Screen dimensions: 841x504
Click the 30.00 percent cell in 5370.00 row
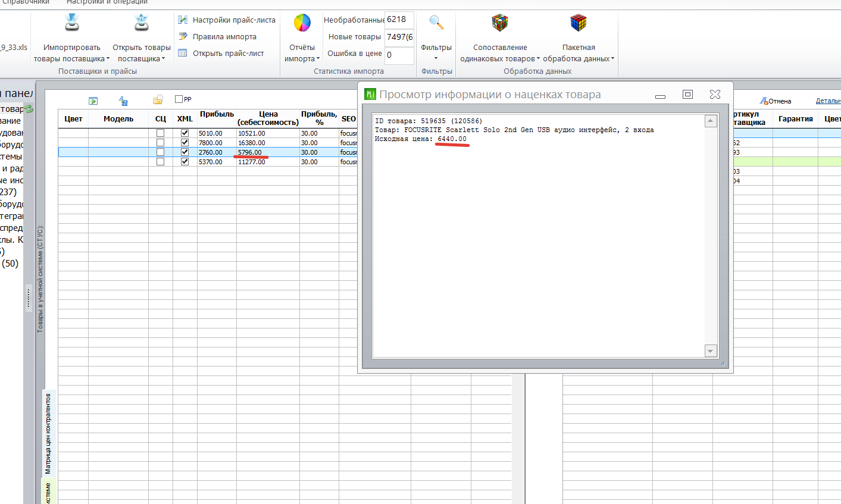tap(319, 162)
